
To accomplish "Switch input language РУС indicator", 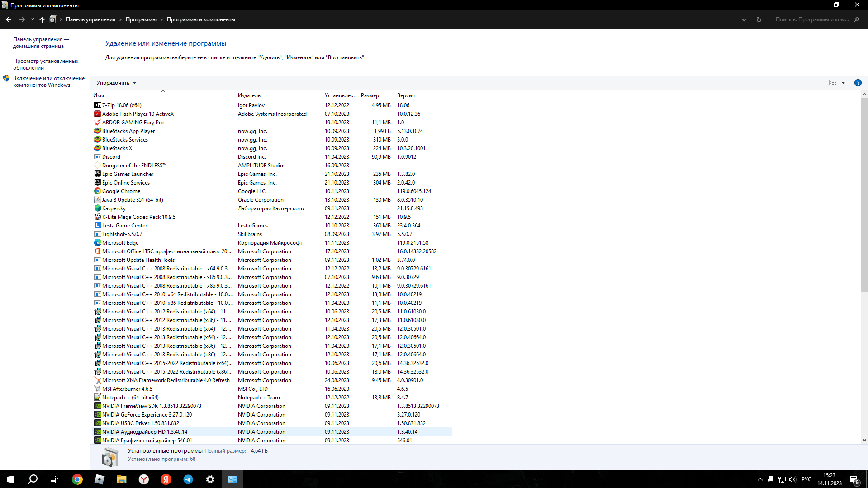I will 806,479.
